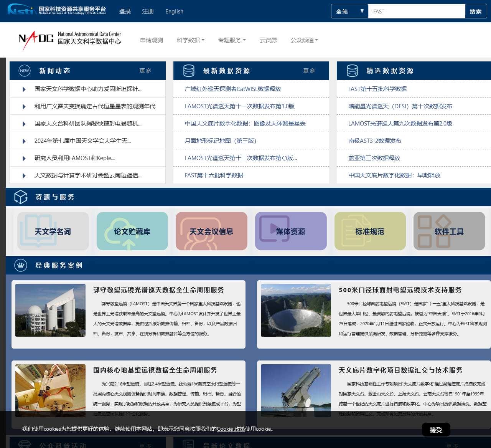Screen dimensions: 491x448
Task: Open the title 天文底片数字化项目数据汇交与技术服务
Action: pos(400,370)
